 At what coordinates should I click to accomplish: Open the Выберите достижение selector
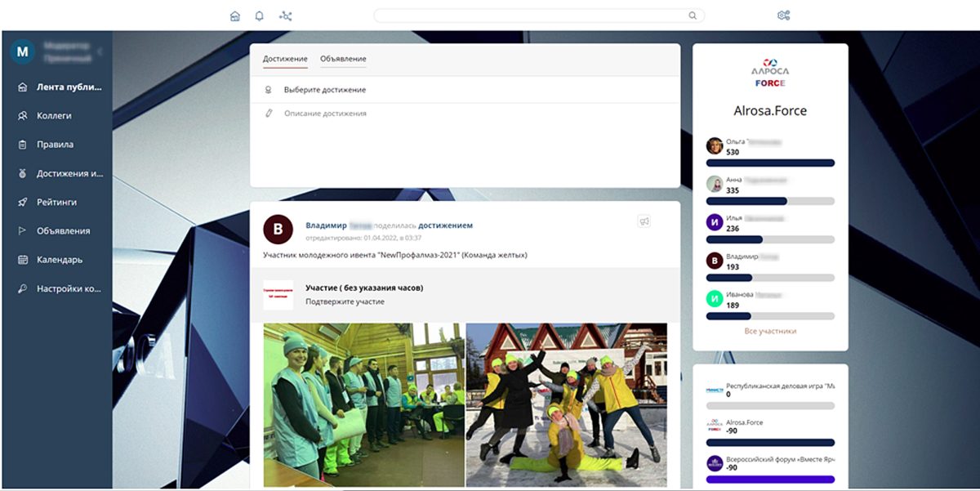tap(325, 90)
